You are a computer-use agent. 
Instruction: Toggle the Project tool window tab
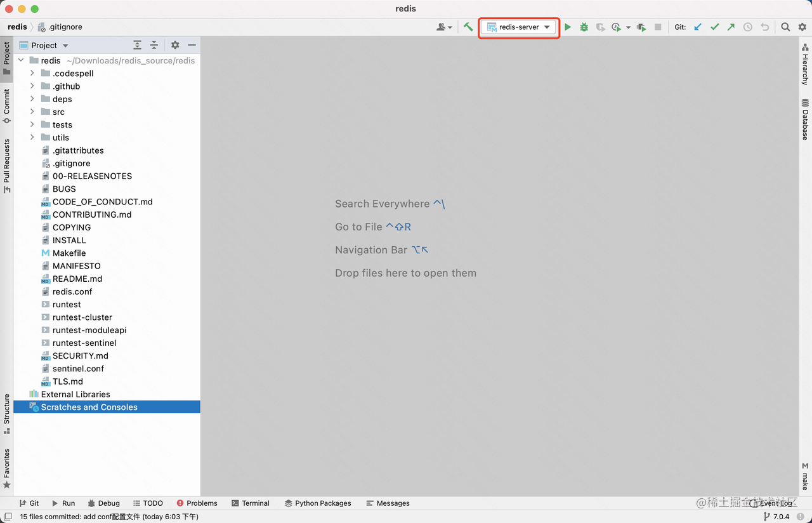(6, 58)
